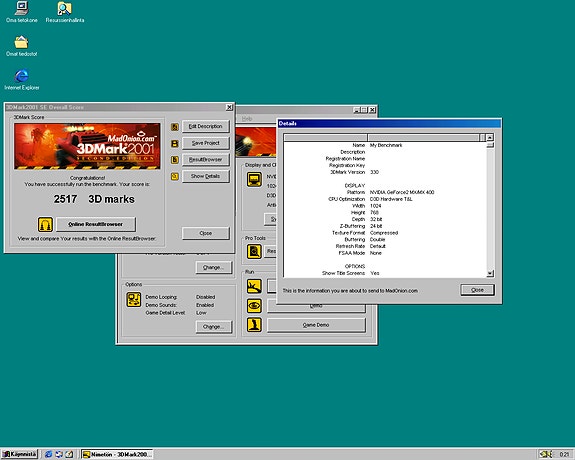Click the 3DMark Version value 330
The image size is (575, 460).
pyautogui.click(x=374, y=172)
